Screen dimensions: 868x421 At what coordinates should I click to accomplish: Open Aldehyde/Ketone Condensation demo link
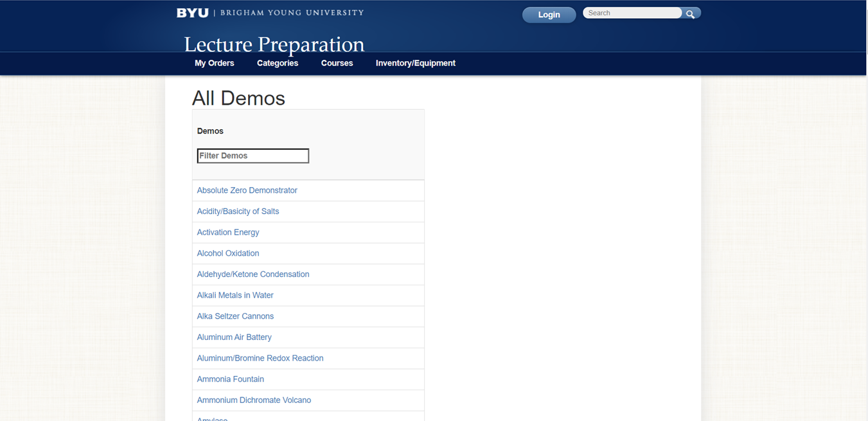pyautogui.click(x=252, y=274)
